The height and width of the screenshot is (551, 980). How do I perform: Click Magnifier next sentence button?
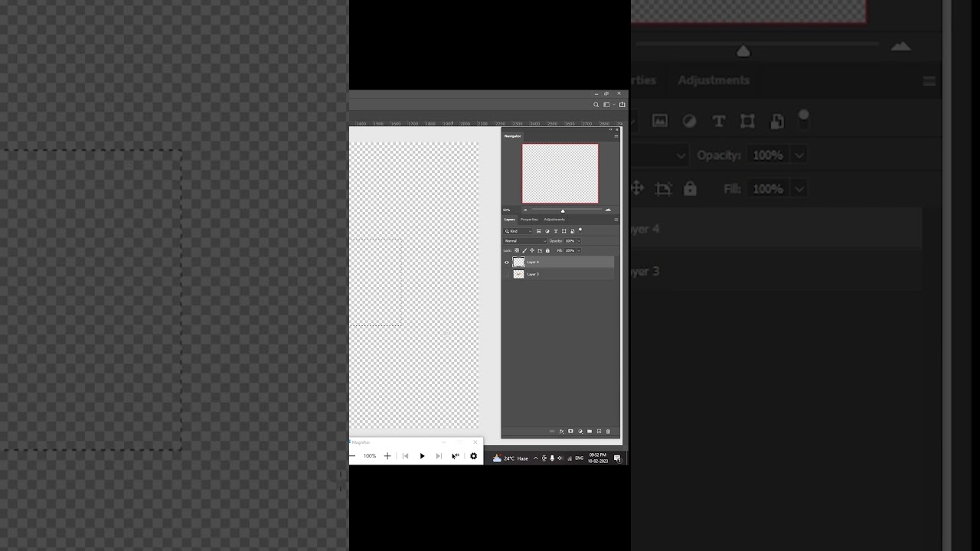tap(439, 456)
